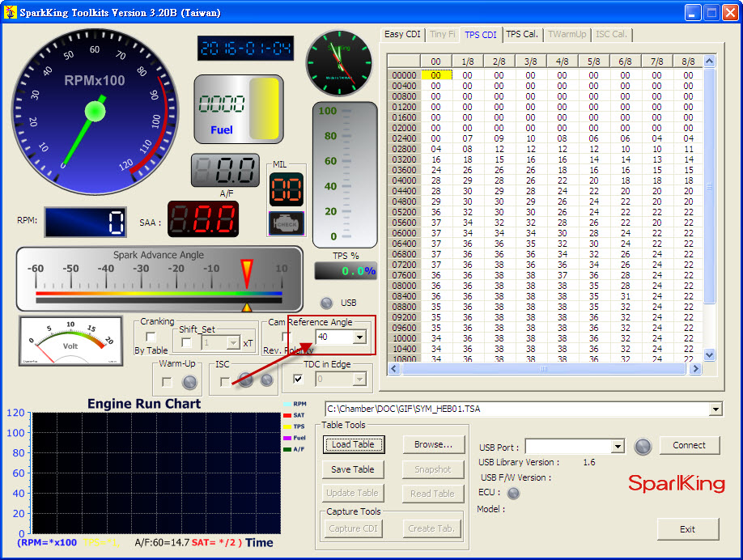
Task: Enable Cranking By Table checkbox
Action: coord(151,337)
